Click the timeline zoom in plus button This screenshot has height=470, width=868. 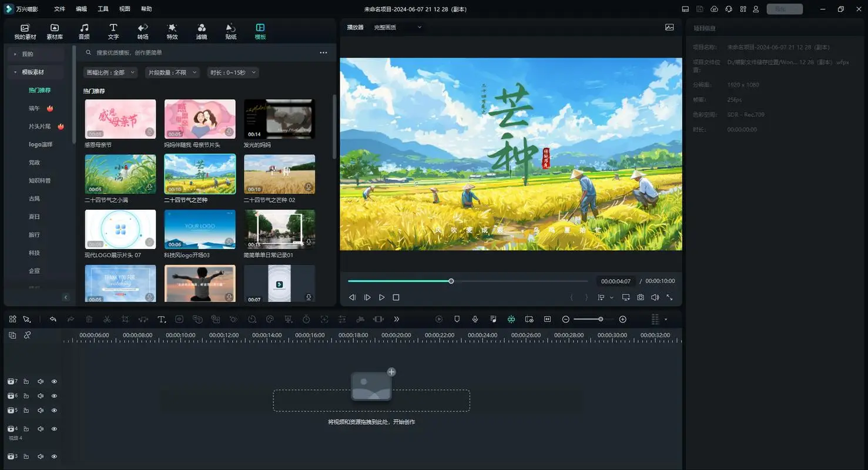click(x=623, y=319)
